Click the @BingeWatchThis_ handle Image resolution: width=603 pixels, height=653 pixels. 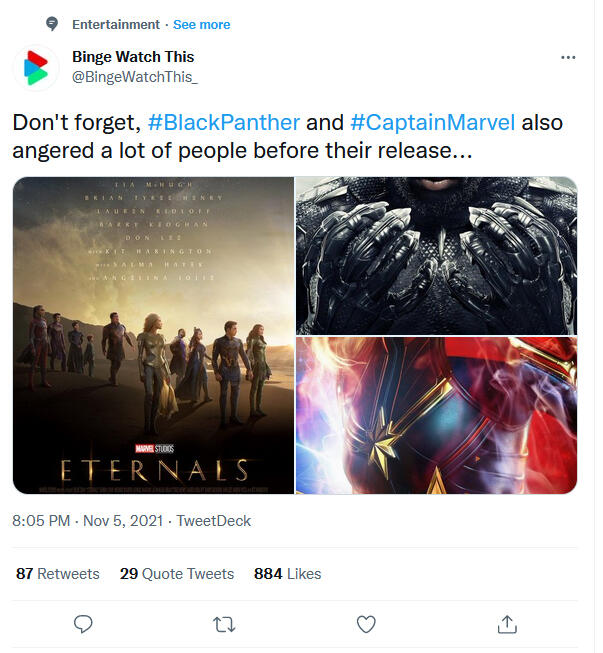point(135,77)
